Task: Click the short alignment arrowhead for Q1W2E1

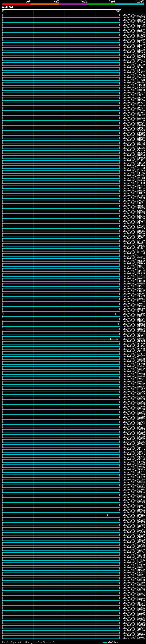Action: coord(107,515)
